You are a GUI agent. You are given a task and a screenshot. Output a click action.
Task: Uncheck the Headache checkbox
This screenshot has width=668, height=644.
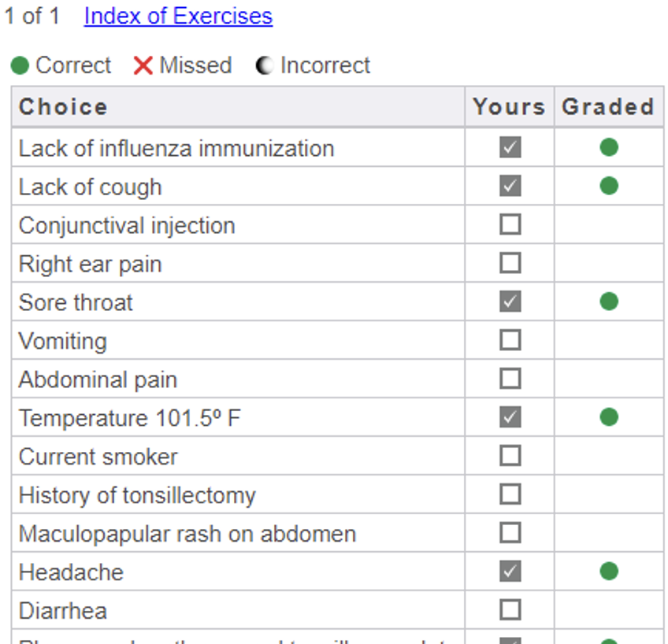point(510,572)
